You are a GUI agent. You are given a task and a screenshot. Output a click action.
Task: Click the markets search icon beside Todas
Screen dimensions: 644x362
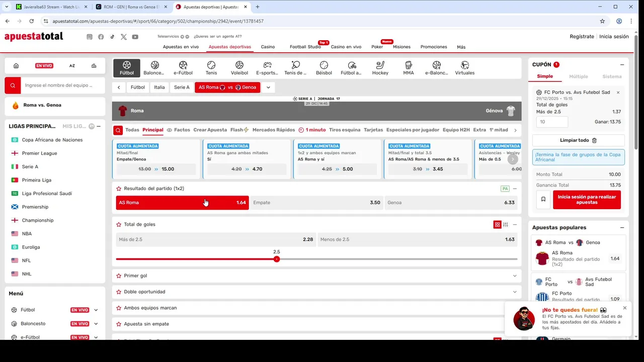(x=118, y=130)
